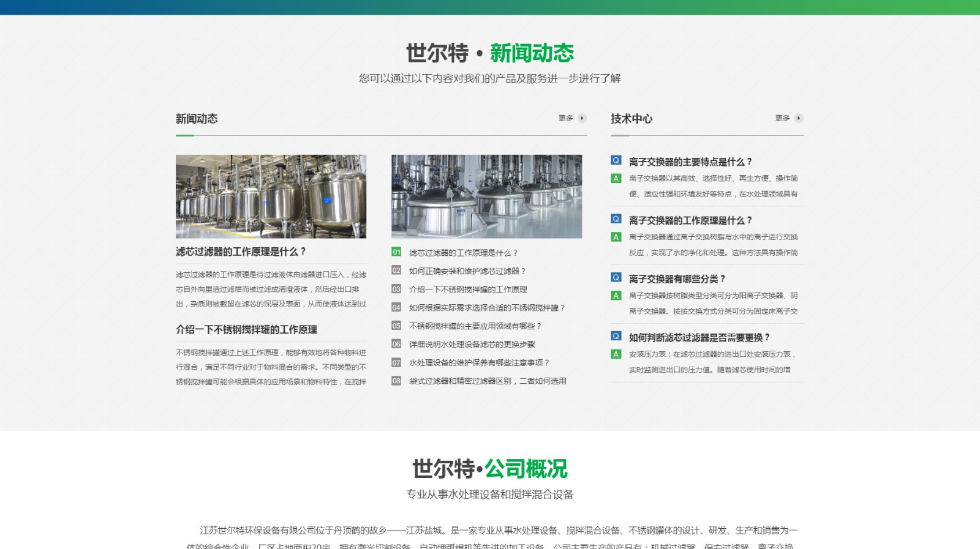Click the Q icon for 离子交换器的工作原理是什么
Screen dimensions: 980x549
click(616, 219)
